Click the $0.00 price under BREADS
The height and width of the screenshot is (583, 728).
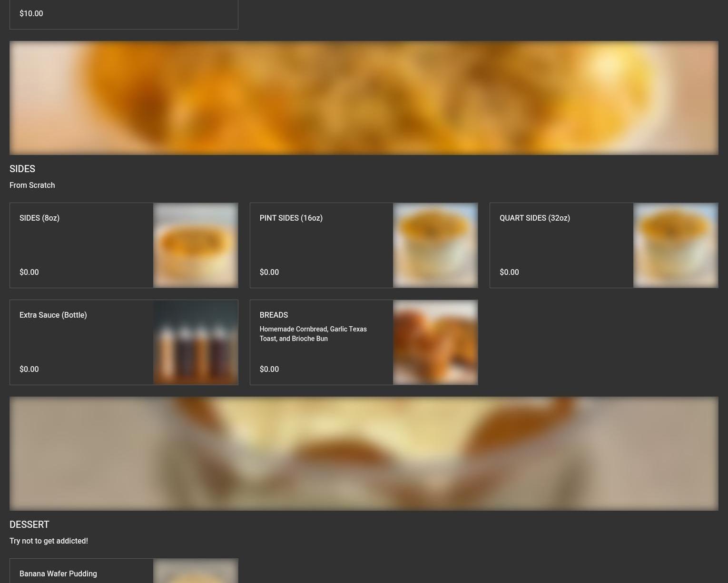(269, 369)
